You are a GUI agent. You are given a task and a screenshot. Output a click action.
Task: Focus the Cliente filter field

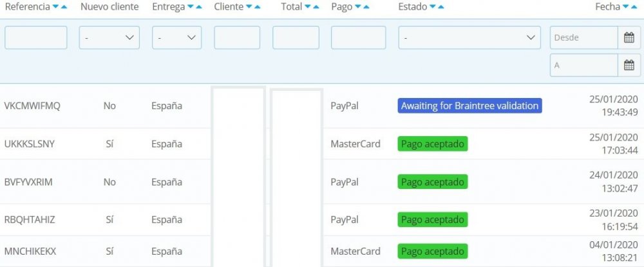pos(237,37)
